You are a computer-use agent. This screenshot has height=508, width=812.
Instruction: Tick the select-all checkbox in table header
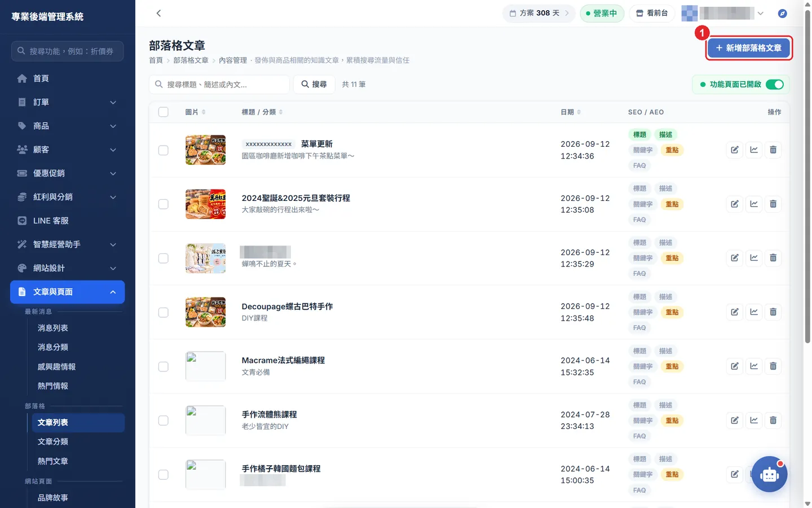click(164, 112)
